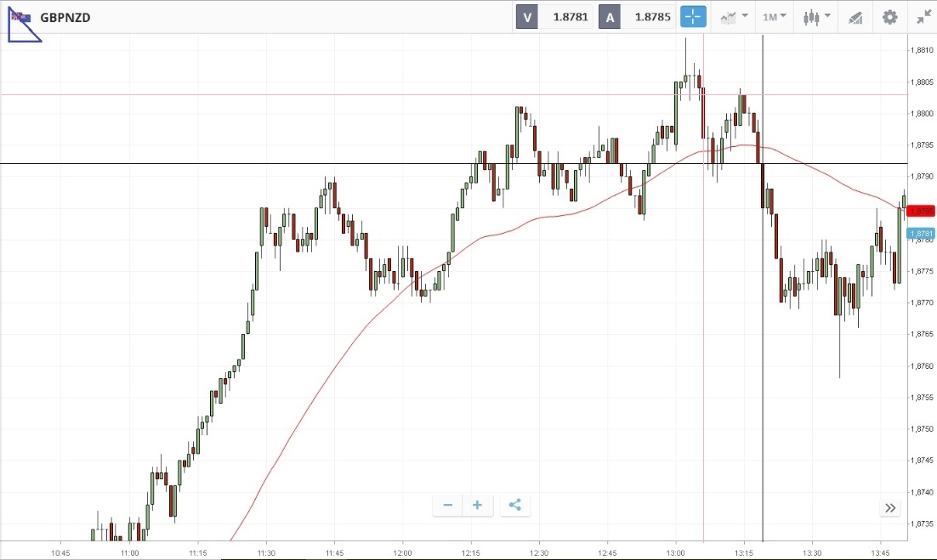Click the GBPNZD instrument name
The image size is (937, 560).
click(x=65, y=17)
